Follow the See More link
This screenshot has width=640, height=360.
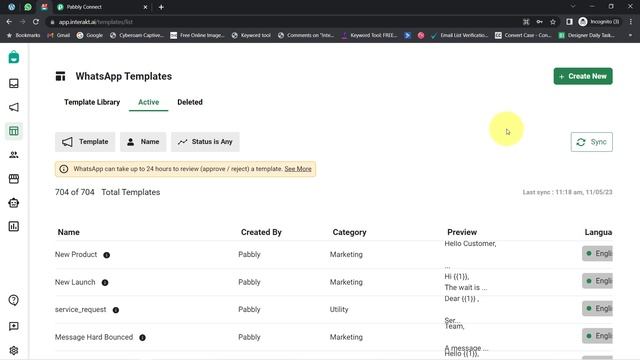pyautogui.click(x=298, y=169)
